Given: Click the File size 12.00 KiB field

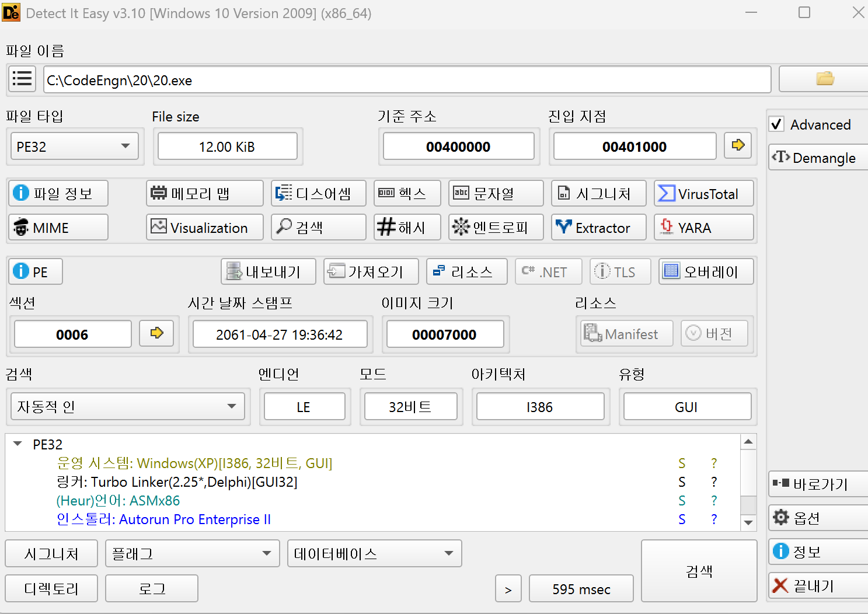Looking at the screenshot, I should coord(228,146).
